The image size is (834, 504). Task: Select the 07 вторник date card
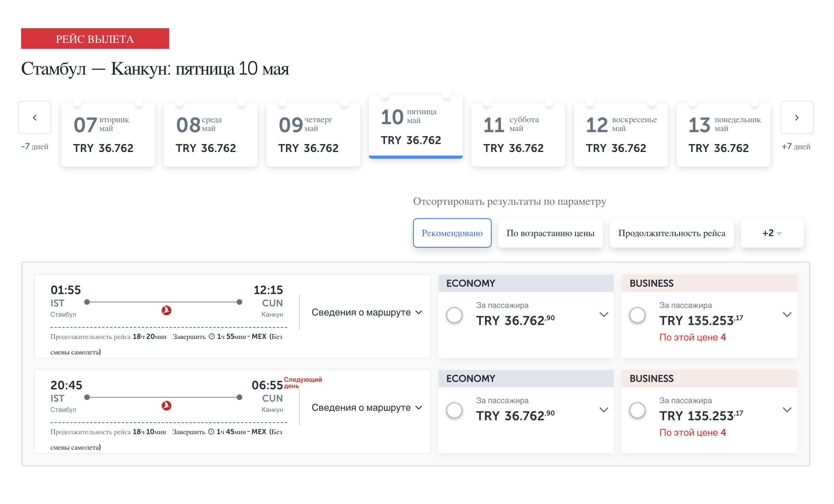[x=108, y=135]
